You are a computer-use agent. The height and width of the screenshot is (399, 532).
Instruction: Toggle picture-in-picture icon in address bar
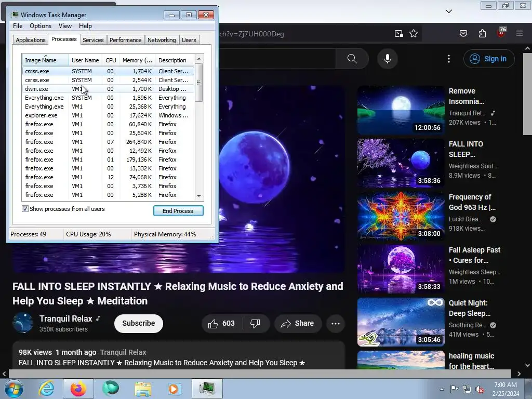pos(398,33)
